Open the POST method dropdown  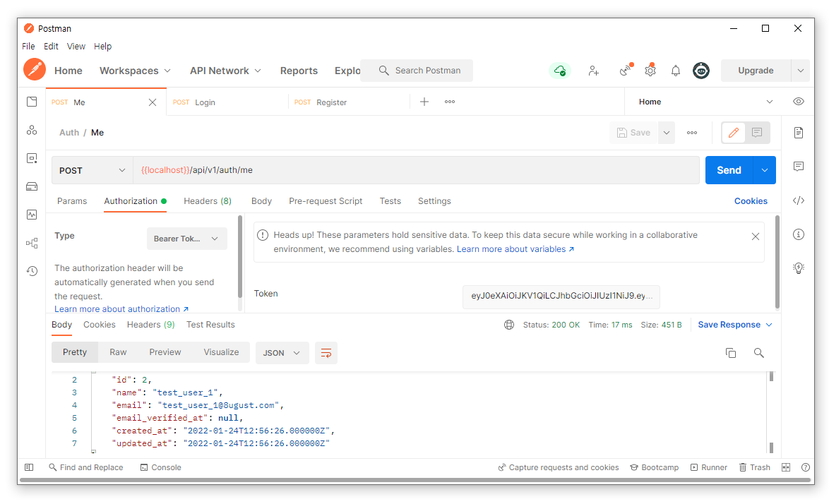click(92, 170)
